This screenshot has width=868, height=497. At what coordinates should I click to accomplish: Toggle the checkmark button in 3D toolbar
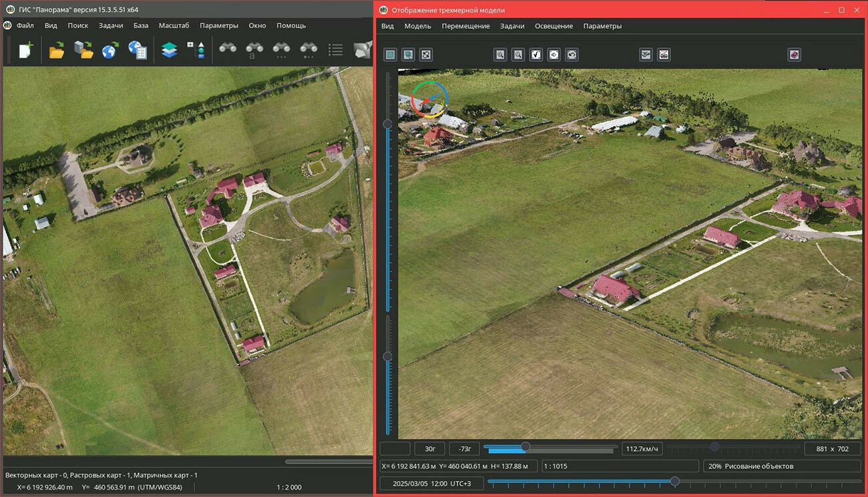pos(535,55)
